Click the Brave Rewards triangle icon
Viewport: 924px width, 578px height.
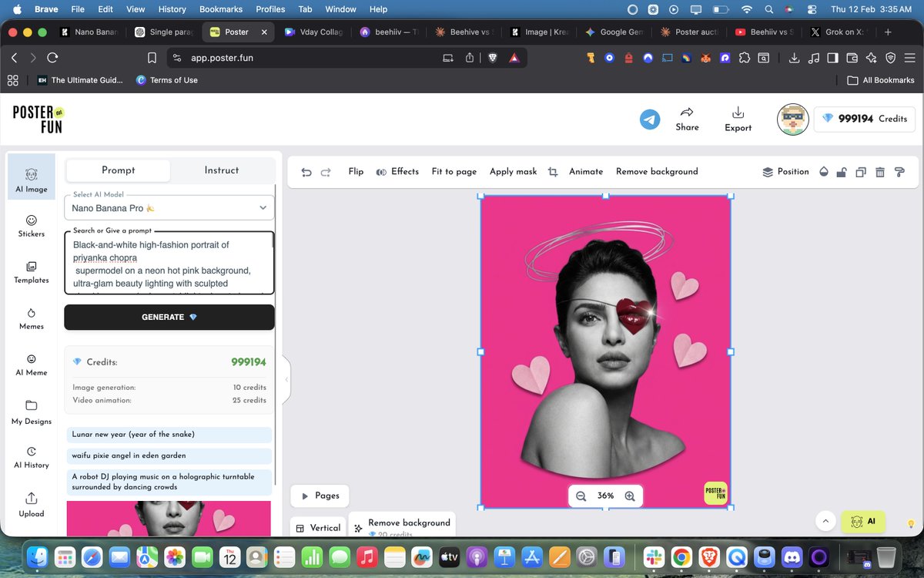click(514, 58)
